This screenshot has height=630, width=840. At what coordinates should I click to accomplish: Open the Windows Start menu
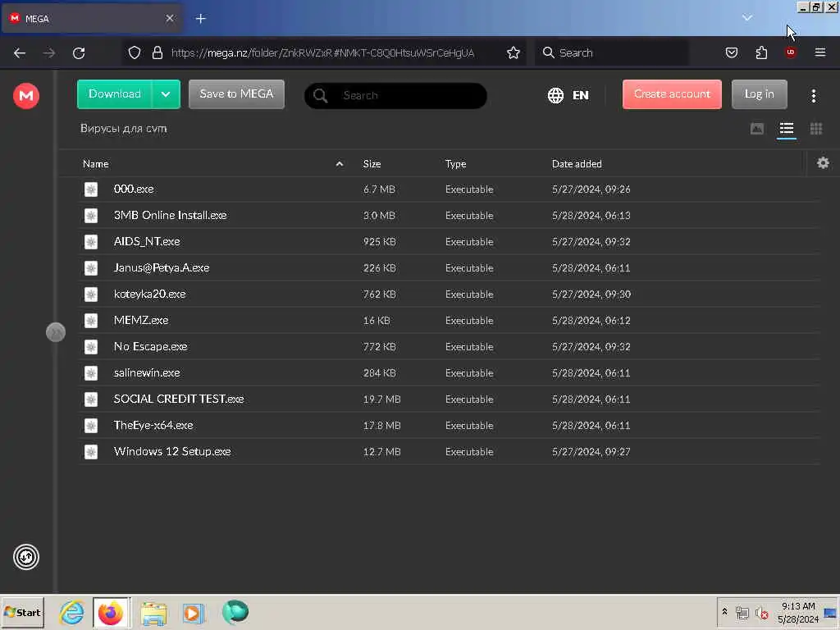pyautogui.click(x=22, y=612)
